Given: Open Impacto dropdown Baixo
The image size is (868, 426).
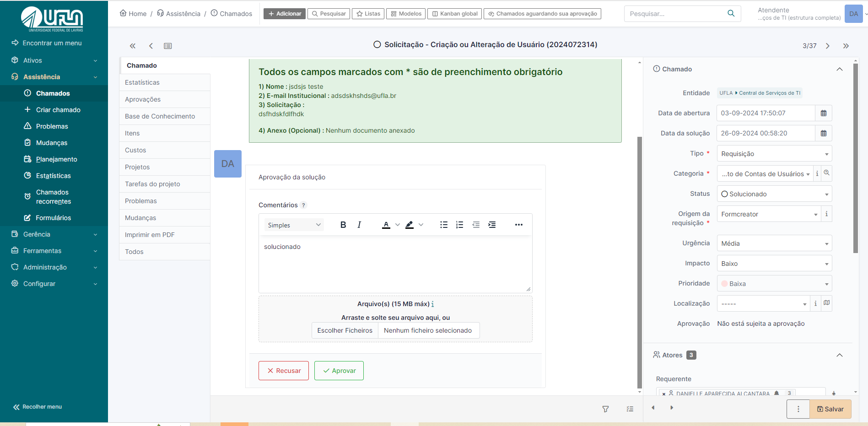Looking at the screenshot, I should point(774,264).
